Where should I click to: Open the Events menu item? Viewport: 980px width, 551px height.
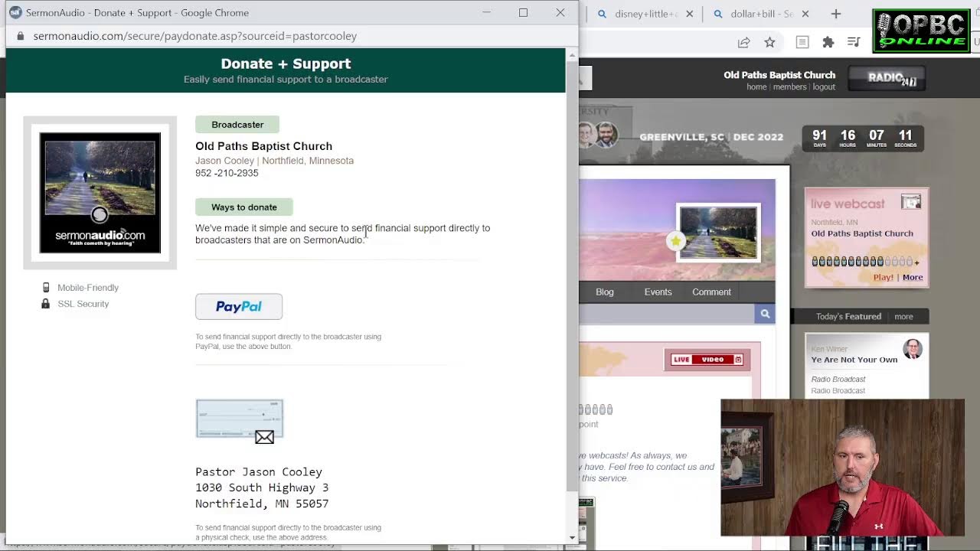[658, 292]
